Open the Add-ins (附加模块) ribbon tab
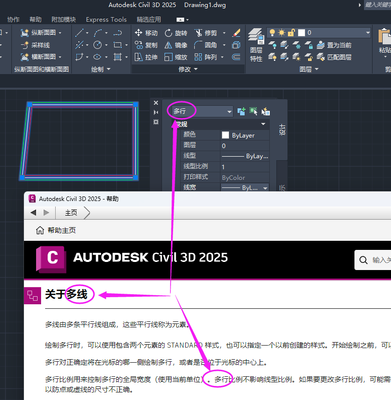Screen dimensions: 391x400 click(63, 20)
